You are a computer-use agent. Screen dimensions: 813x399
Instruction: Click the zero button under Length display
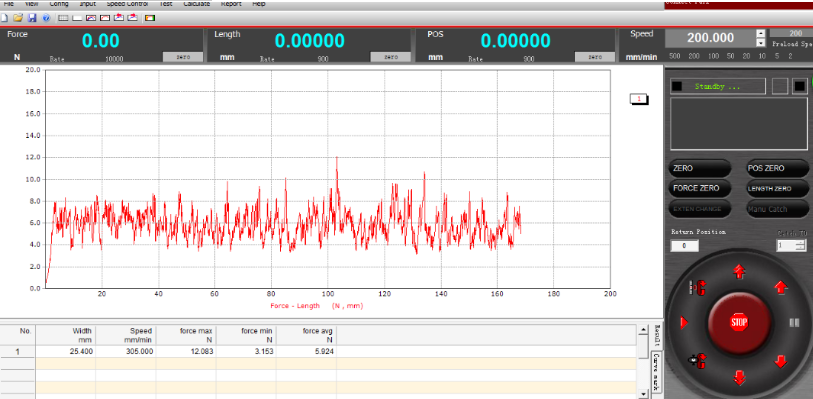click(390, 57)
